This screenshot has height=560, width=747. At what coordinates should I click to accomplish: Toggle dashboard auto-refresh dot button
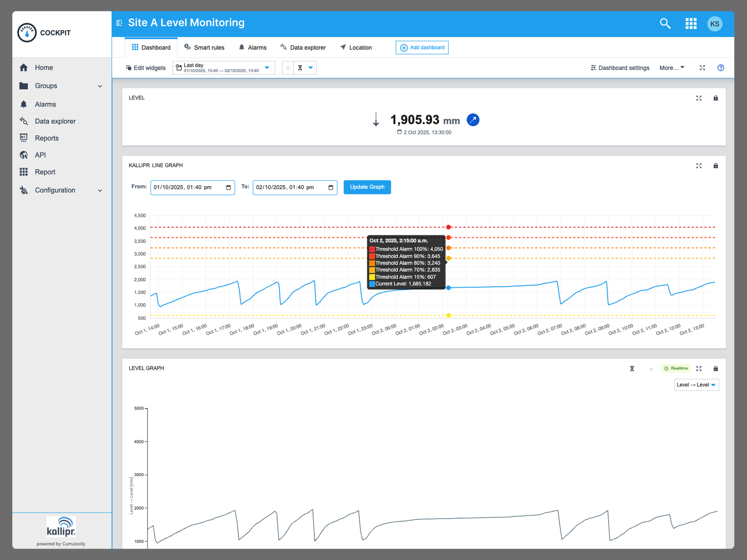click(x=287, y=68)
